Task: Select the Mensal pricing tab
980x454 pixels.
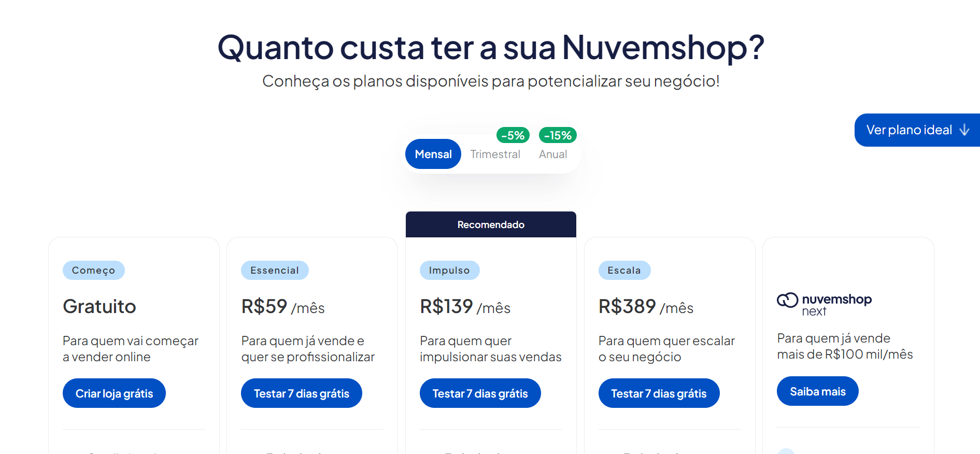Action: pos(433,153)
